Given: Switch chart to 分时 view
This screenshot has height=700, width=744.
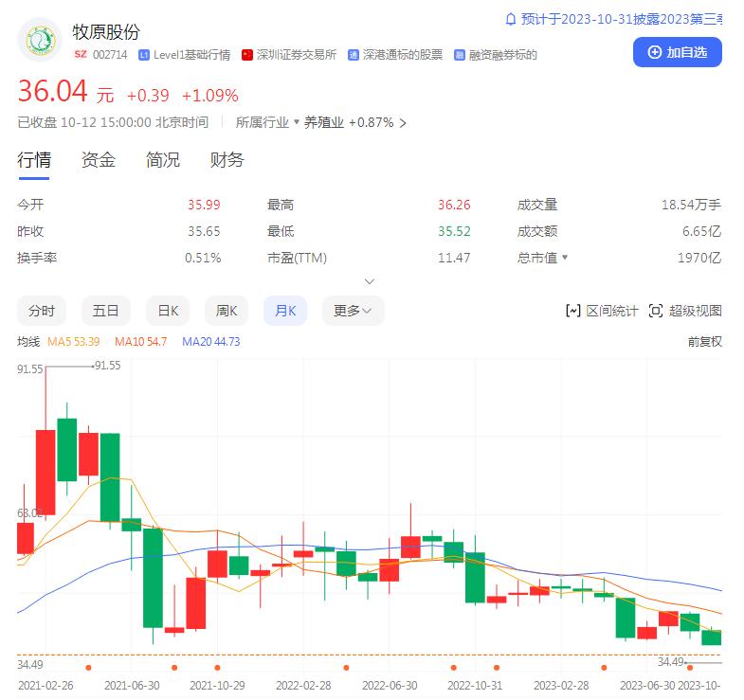Looking at the screenshot, I should 41,311.
